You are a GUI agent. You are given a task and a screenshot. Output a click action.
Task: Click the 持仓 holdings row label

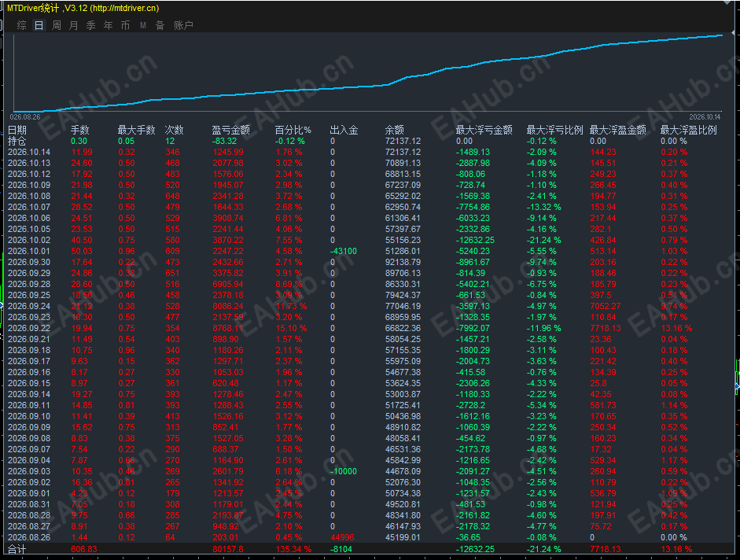point(17,141)
